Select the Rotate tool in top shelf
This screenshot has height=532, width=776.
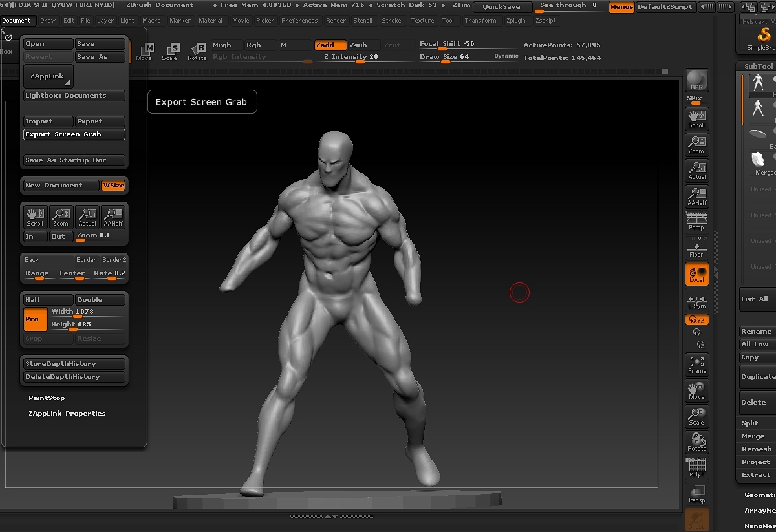pos(197,51)
